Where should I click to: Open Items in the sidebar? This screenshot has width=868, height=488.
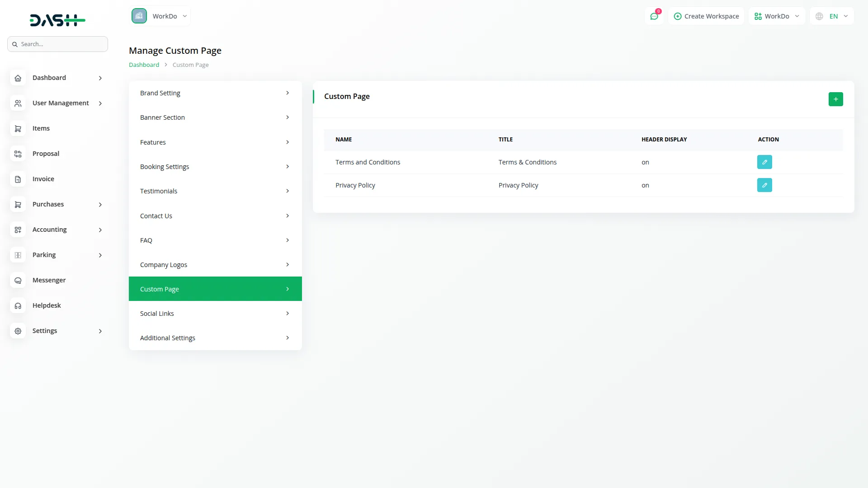point(41,128)
